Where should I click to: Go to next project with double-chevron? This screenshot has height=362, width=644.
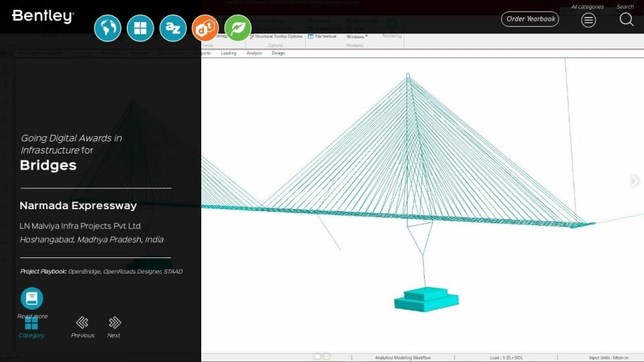pos(115,322)
